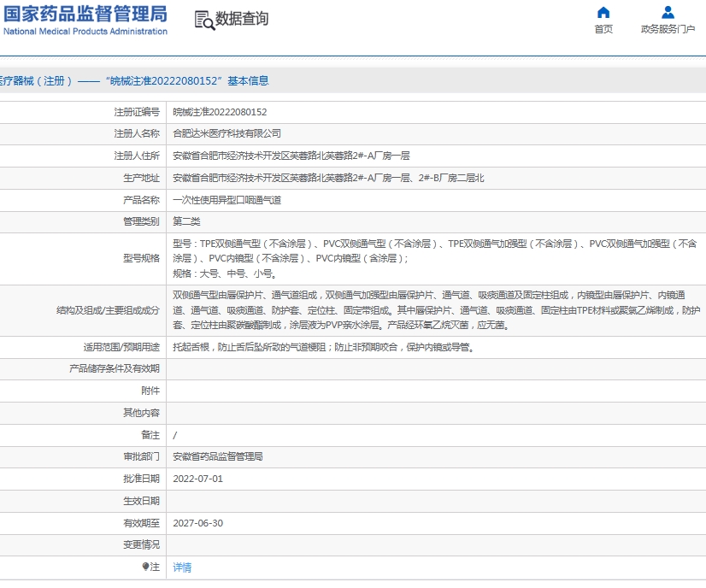
Task: Click the basic information title with 皖械注准20222080152
Action: pos(134,81)
